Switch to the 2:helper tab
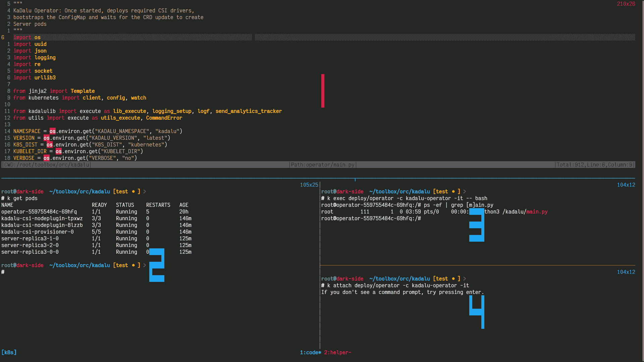This screenshot has height=362, width=644. pos(339,352)
